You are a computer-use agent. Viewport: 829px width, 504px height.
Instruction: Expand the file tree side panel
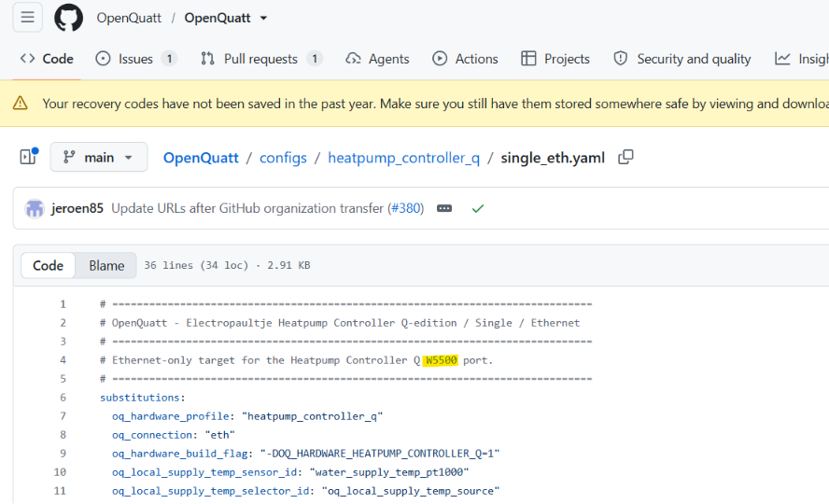tap(29, 157)
